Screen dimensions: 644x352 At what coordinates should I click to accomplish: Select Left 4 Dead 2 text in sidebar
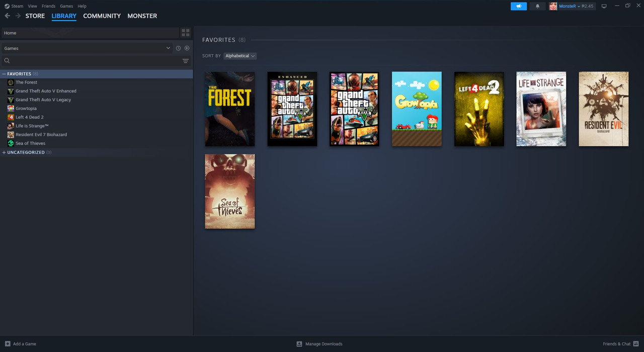click(x=30, y=117)
